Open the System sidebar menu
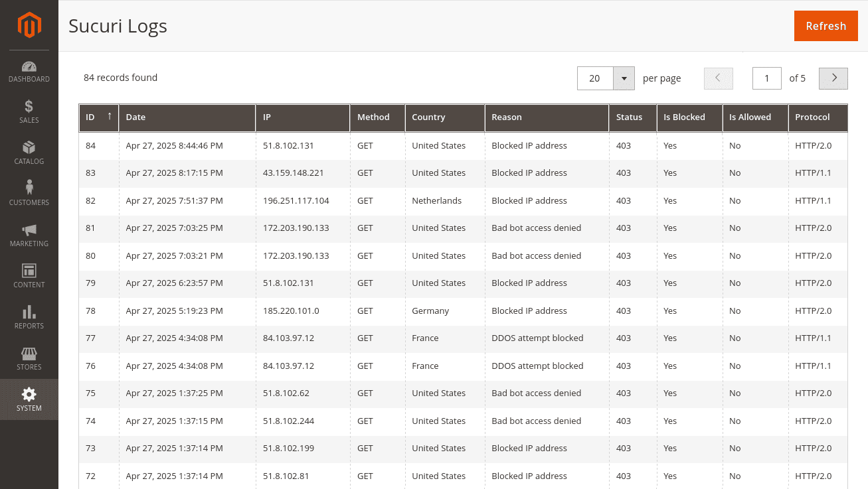 [29, 399]
